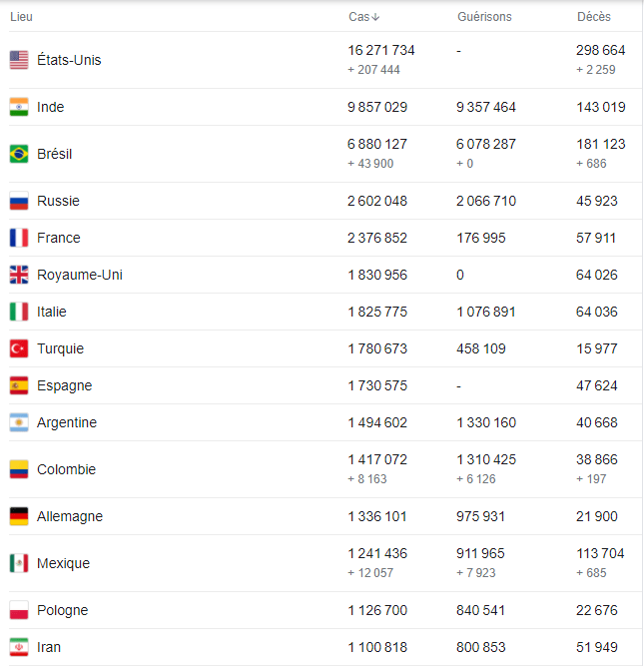644x666 pixels.
Task: Select the Espagne country name
Action: pyautogui.click(x=65, y=385)
